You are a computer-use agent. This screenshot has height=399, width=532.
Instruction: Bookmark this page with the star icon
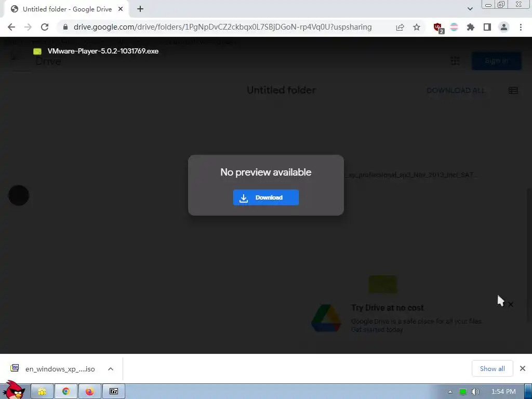pos(417,27)
